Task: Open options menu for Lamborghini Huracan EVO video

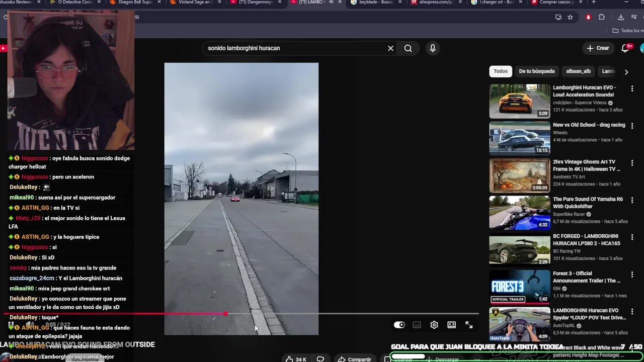Action: click(x=632, y=88)
